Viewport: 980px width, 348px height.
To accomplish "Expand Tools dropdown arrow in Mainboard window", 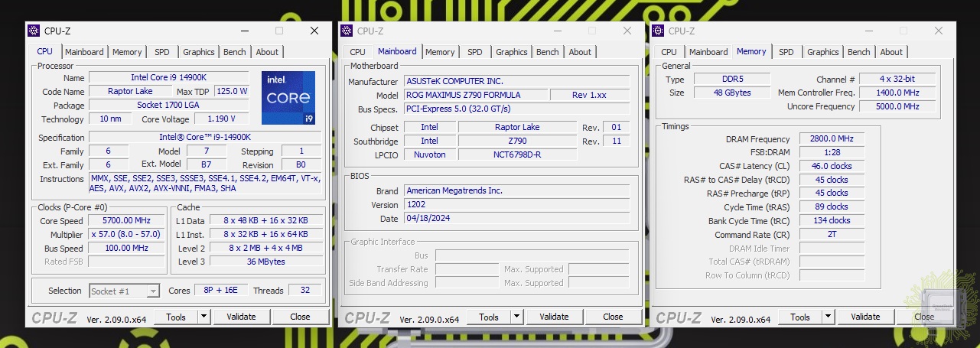I will [x=516, y=317].
